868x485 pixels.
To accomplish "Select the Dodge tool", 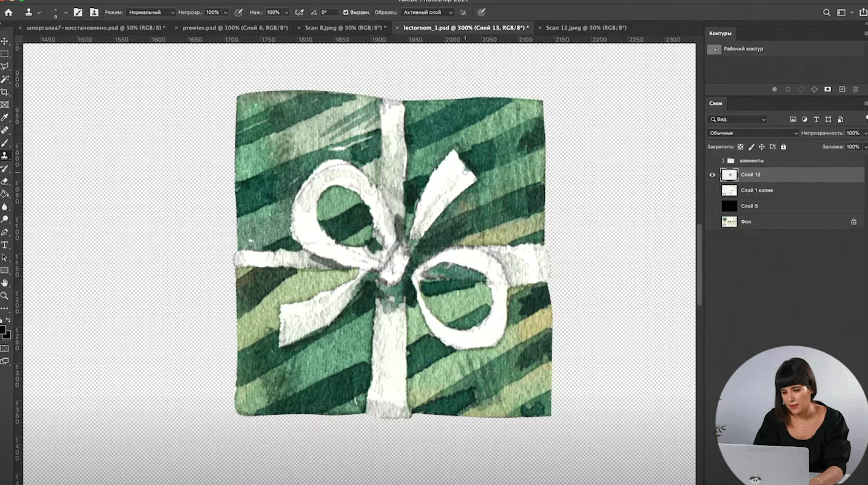I will coord(5,219).
